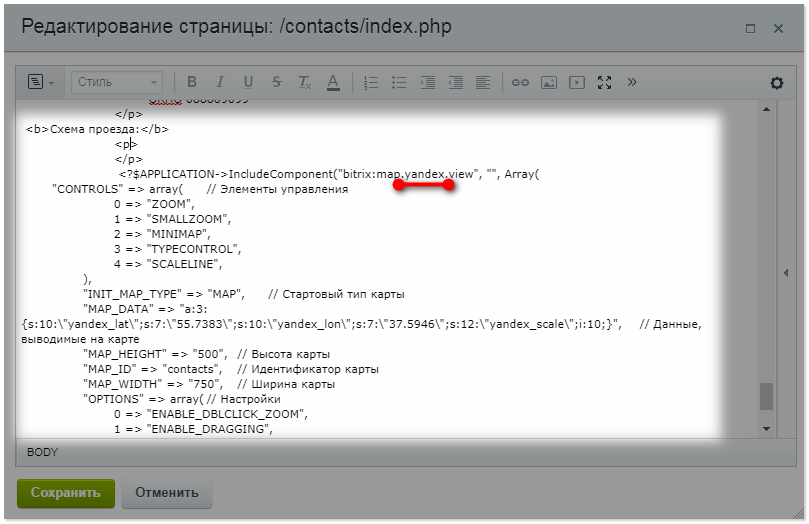Toggle italic formatting
809x524 pixels.
point(220,82)
